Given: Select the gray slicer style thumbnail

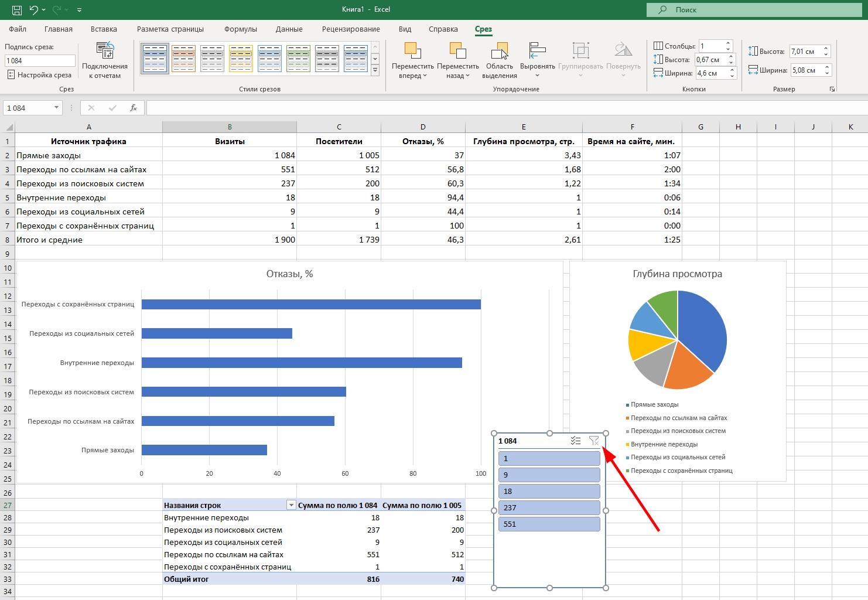Looking at the screenshot, I should click(212, 58).
